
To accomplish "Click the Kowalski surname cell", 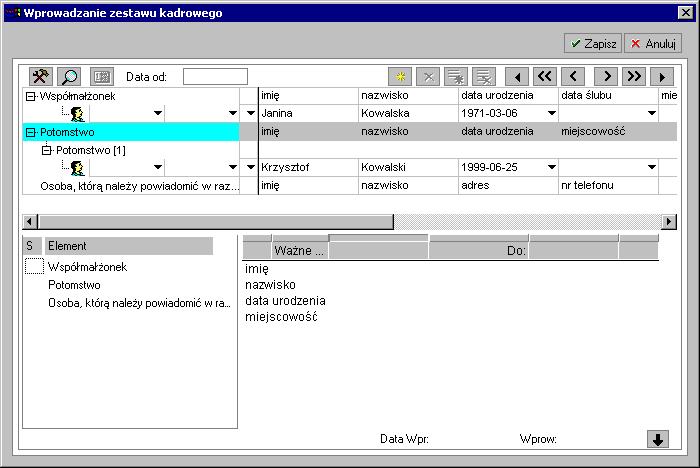I will click(x=408, y=167).
